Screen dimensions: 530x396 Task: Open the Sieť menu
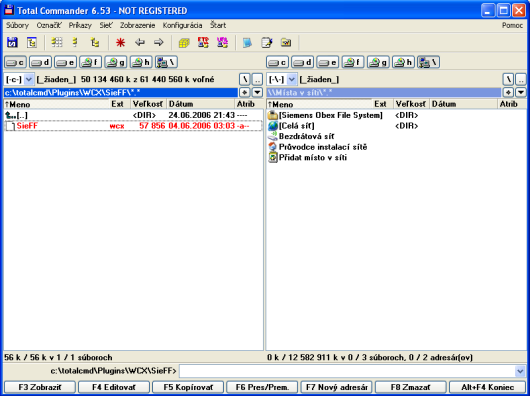pyautogui.click(x=106, y=26)
